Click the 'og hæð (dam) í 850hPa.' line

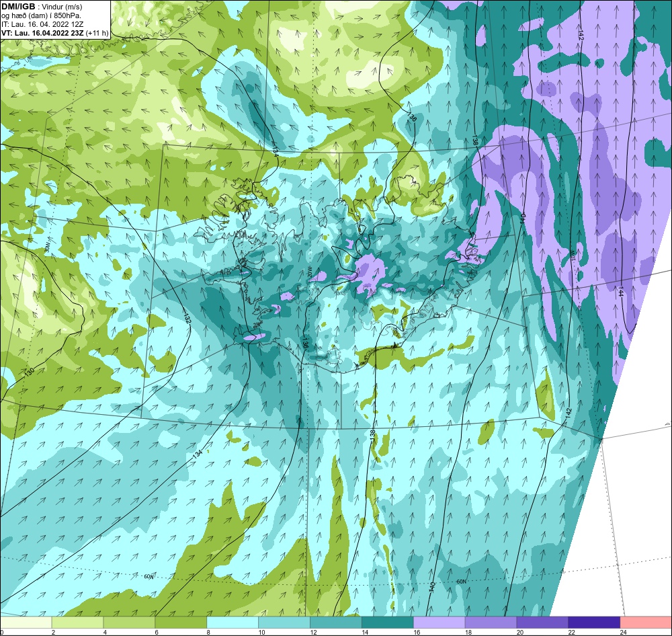tap(41, 15)
